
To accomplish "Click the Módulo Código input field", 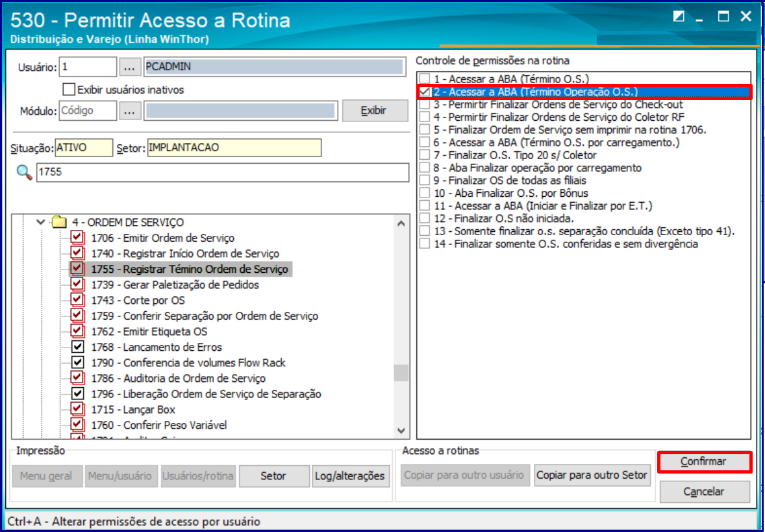I will (88, 111).
